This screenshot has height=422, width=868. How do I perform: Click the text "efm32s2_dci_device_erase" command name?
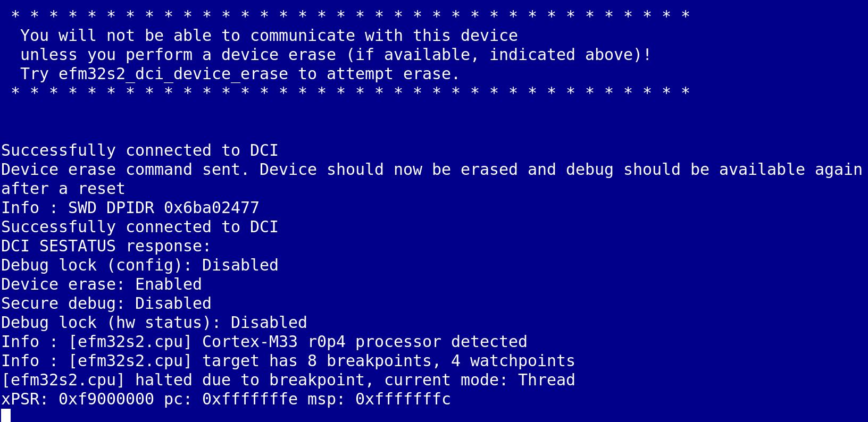tap(173, 74)
